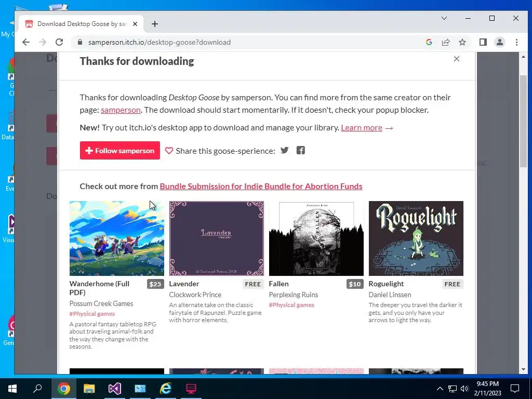
Task: Open the Lavender cover thumbnail
Action: pos(217,238)
